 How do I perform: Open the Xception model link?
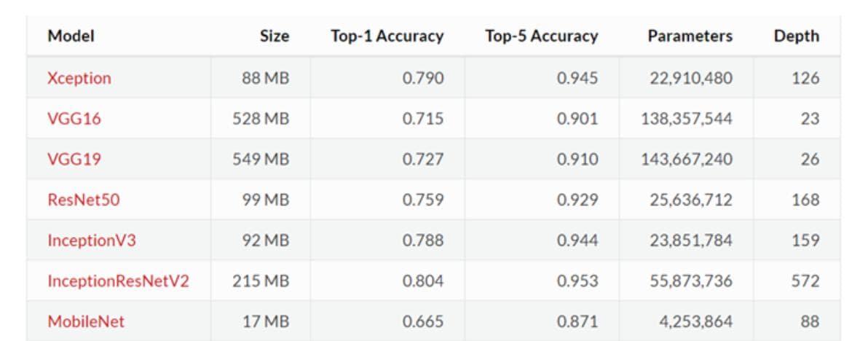pos(79,78)
